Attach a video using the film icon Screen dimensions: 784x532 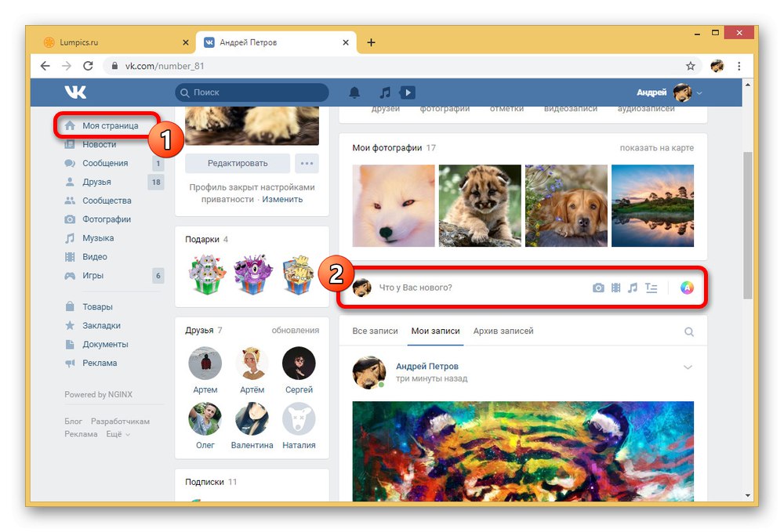pyautogui.click(x=616, y=288)
